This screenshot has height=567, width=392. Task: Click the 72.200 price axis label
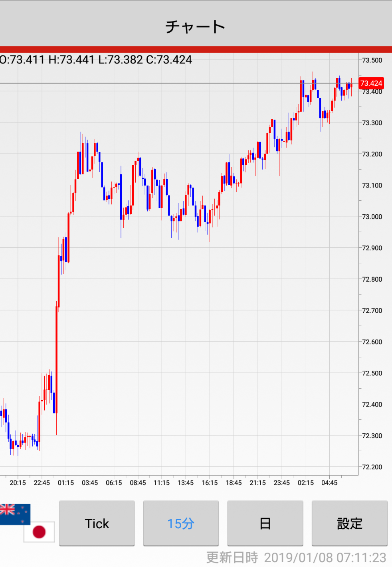[372, 467]
